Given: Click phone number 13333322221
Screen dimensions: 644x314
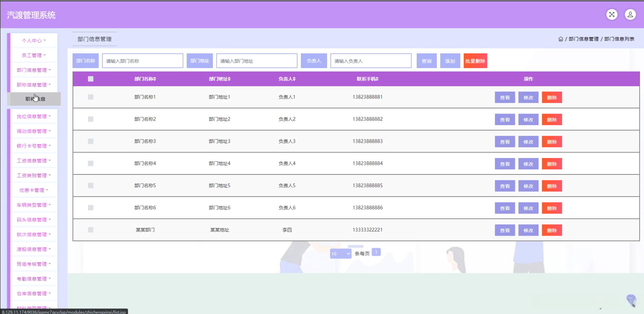Looking at the screenshot, I should click(x=368, y=230).
